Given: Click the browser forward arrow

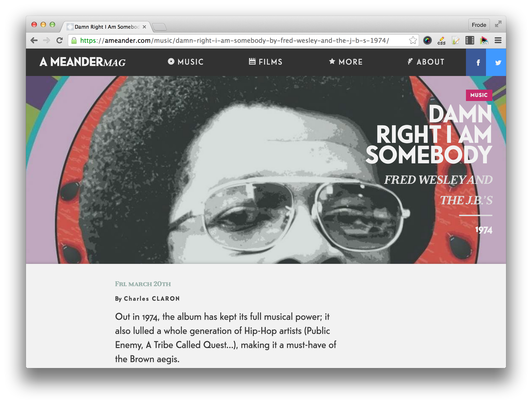Looking at the screenshot, I should (46, 40).
